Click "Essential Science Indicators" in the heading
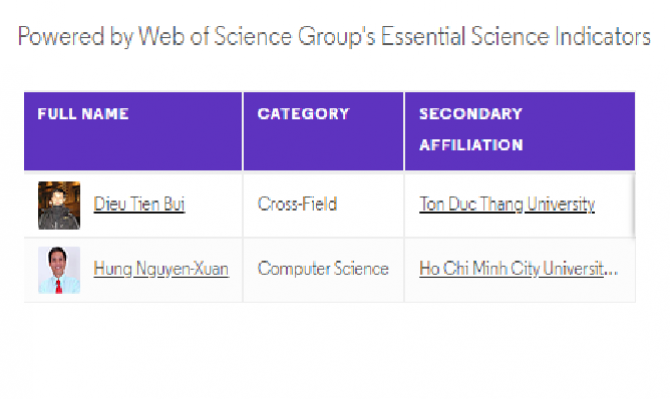This screenshot has height=399, width=670. coord(516,37)
